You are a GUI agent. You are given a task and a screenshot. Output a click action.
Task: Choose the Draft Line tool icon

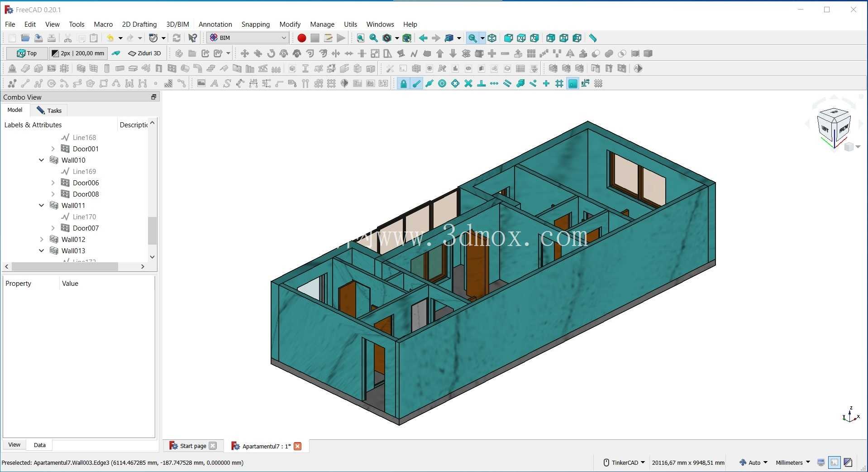(x=25, y=83)
